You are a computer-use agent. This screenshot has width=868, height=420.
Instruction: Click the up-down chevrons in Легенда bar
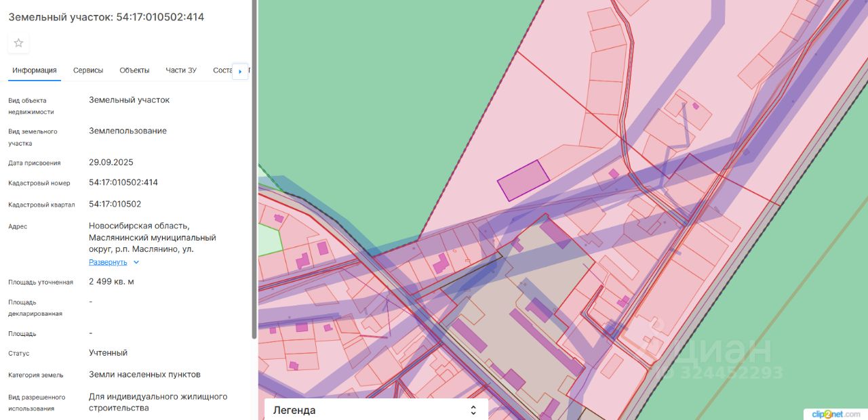pos(473,410)
